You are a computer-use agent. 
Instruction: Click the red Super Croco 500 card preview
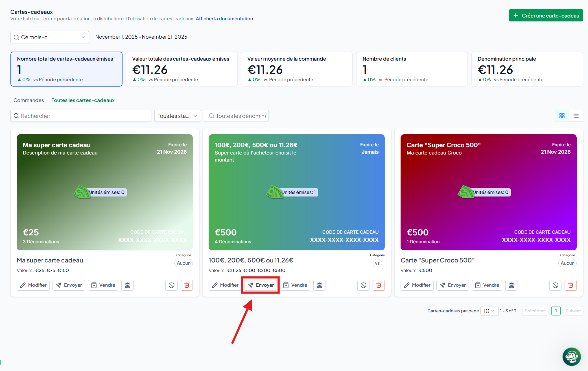488,192
